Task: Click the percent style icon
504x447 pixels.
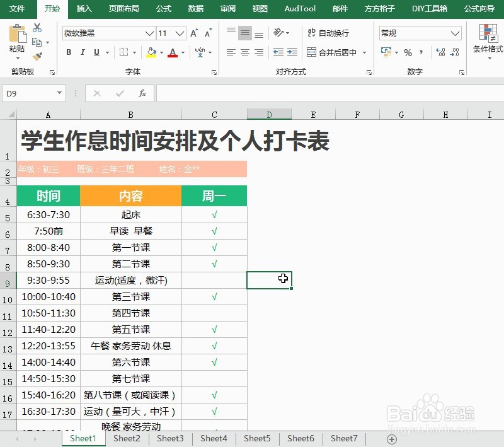Action: click(408, 53)
